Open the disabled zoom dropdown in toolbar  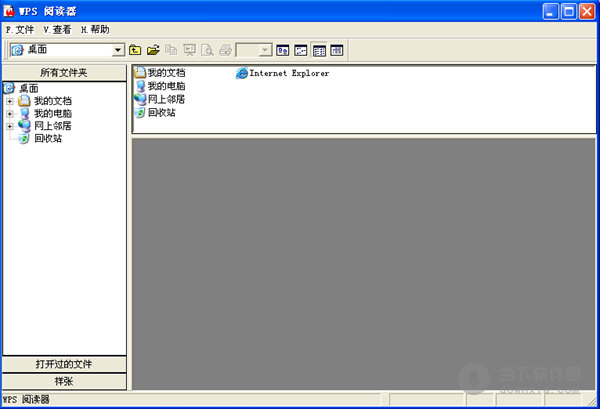tap(265, 50)
